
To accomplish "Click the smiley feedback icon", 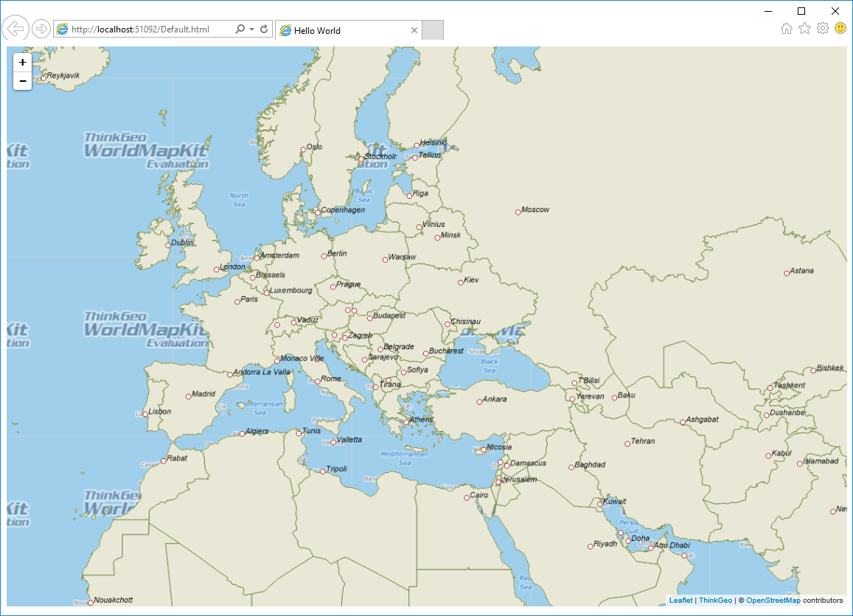I will 840,29.
